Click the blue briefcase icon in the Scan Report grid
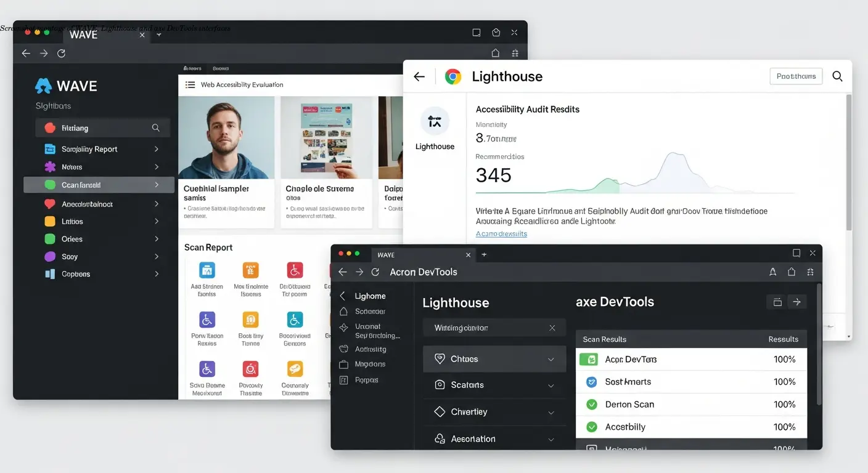The width and height of the screenshot is (868, 473). [207, 269]
